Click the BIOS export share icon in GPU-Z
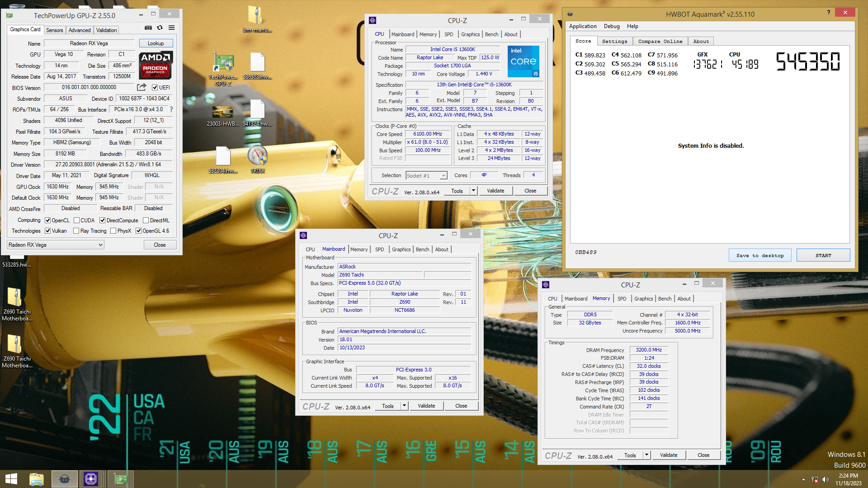Screen dimensions: 868x488 142,87
